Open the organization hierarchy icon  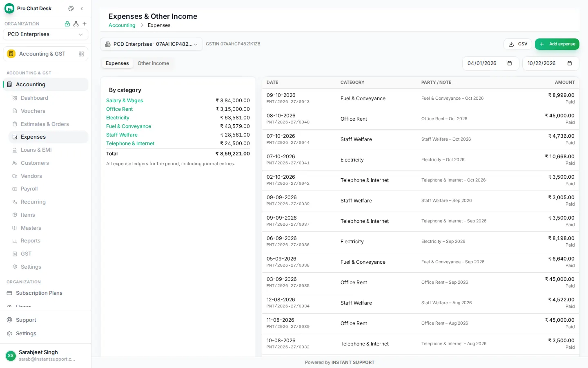76,24
